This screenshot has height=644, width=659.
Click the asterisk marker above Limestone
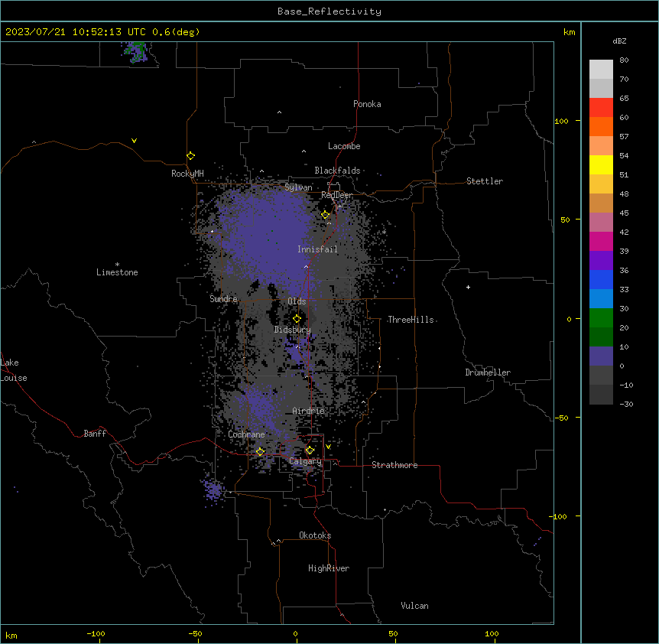click(117, 265)
